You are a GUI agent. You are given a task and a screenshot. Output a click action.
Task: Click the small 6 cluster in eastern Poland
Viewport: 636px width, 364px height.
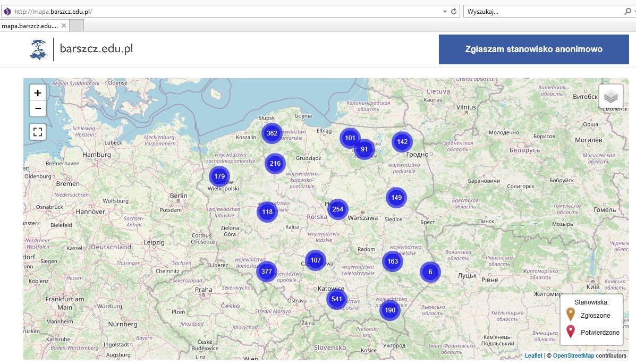coord(430,272)
